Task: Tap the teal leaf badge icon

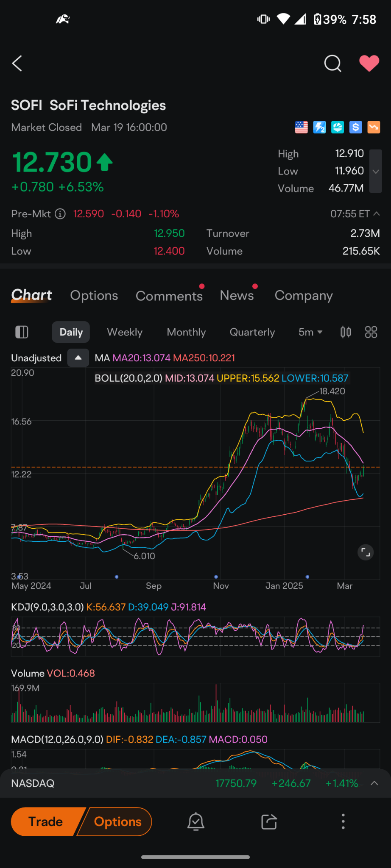Action: (338, 127)
